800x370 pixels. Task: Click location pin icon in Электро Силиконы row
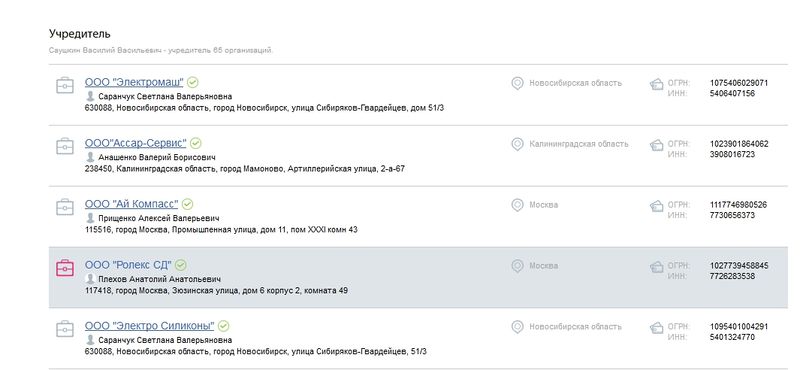(x=517, y=327)
